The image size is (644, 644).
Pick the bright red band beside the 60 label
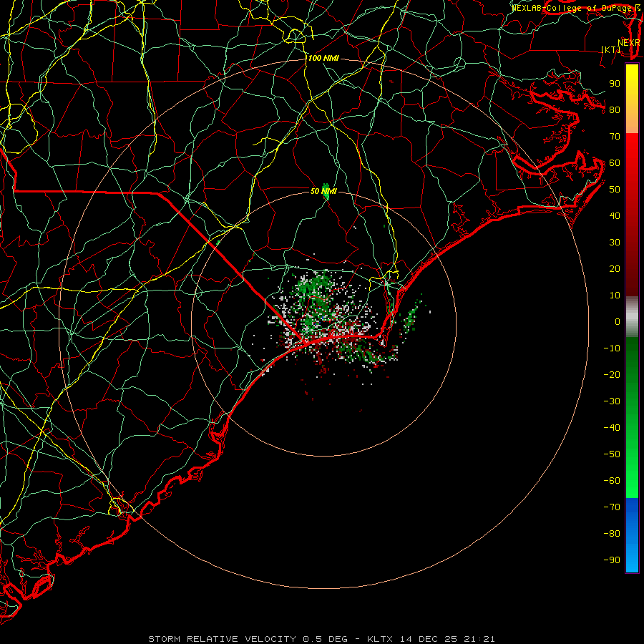tap(632, 162)
